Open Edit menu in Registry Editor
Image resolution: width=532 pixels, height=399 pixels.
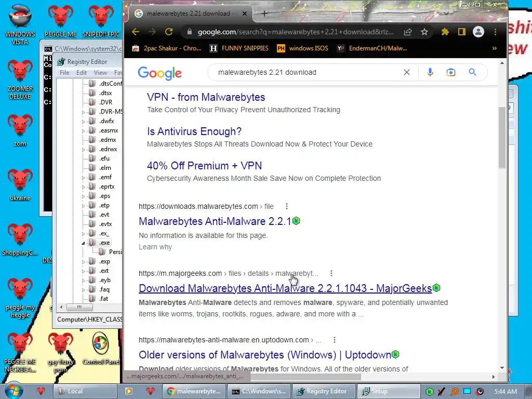tap(81, 72)
